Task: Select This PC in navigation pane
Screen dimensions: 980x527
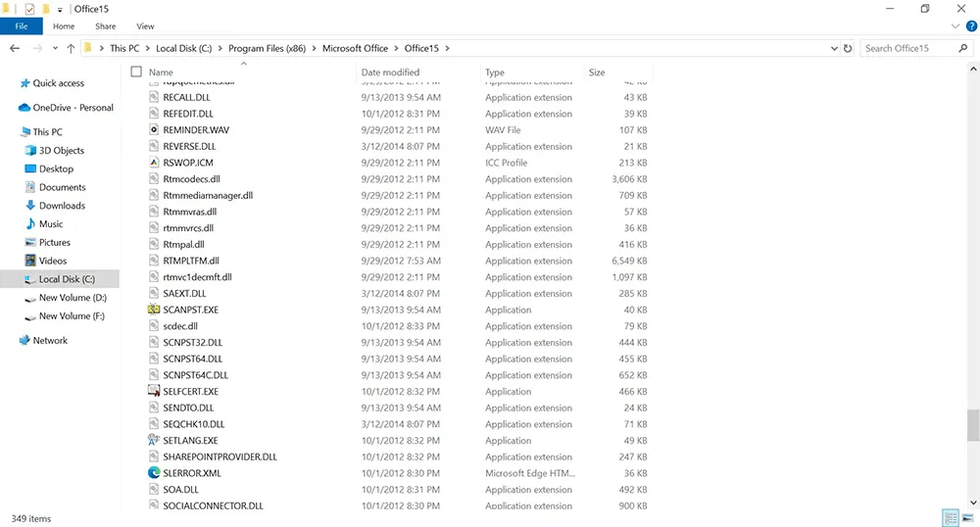Action: coord(47,131)
